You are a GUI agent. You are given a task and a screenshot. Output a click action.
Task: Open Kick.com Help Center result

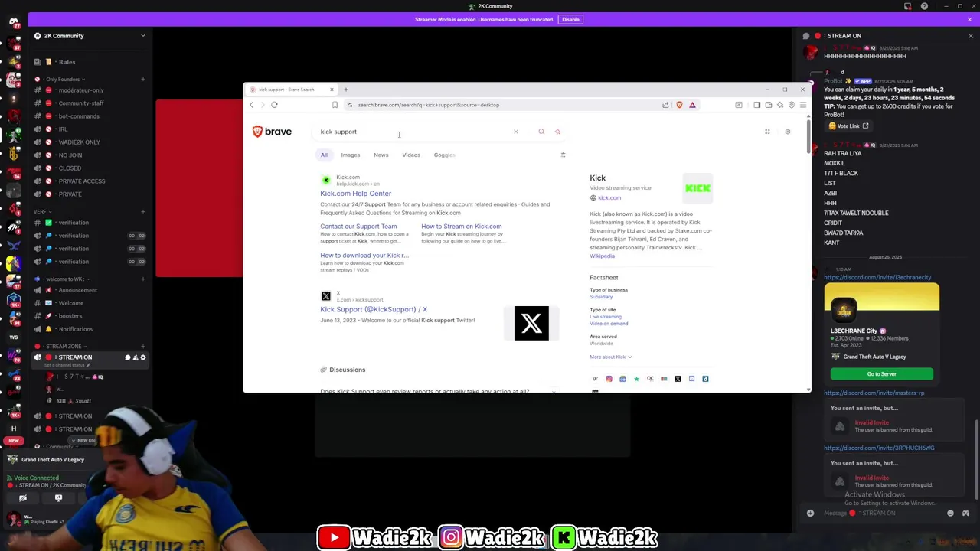tap(355, 194)
